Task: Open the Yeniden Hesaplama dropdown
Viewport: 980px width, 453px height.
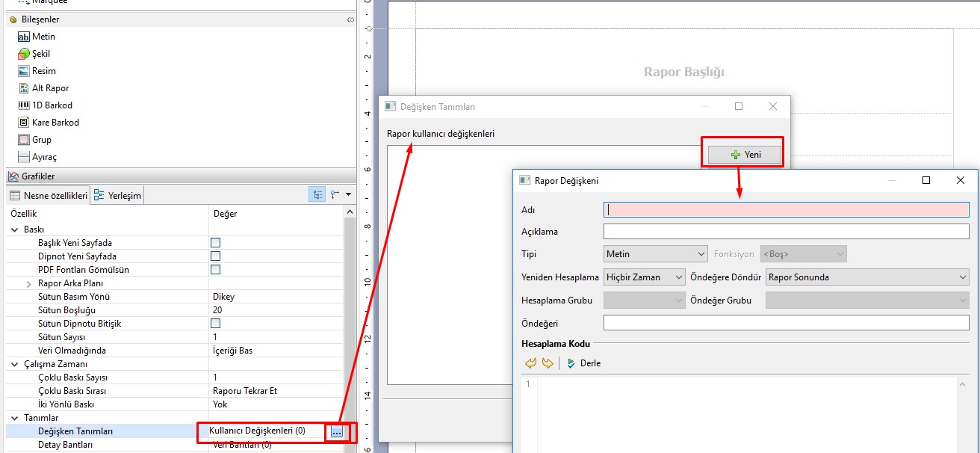Action: point(644,277)
